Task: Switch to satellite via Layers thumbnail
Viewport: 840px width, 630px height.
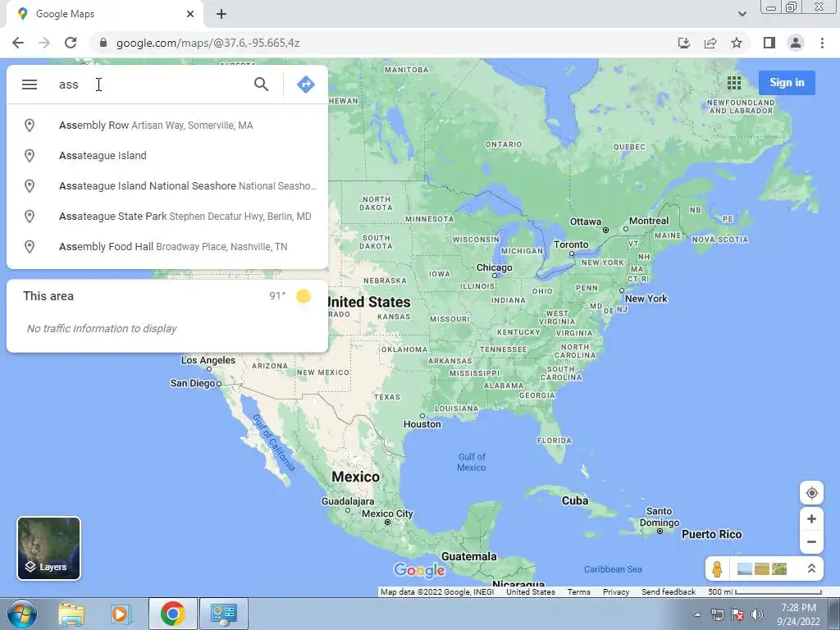Action: click(x=48, y=548)
